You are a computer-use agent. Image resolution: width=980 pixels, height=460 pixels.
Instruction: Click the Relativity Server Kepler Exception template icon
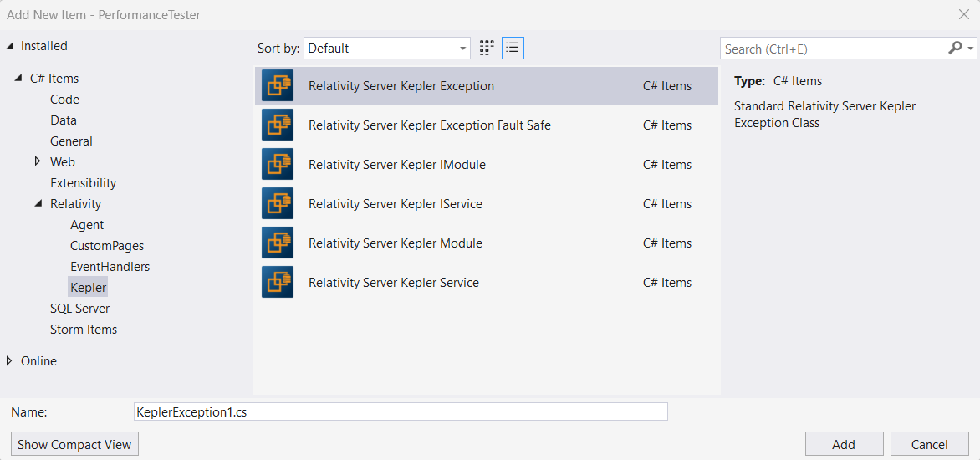pyautogui.click(x=278, y=85)
